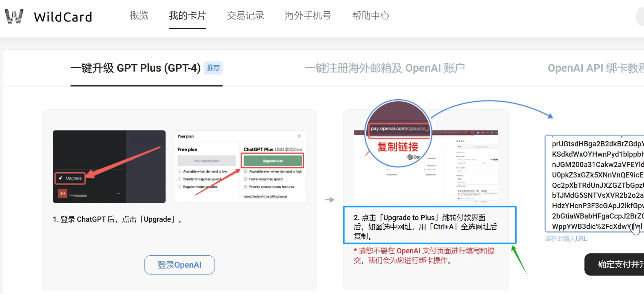Switch to 一键注册海外邮箱及 OpenAI 账户 tab
Image resolution: width=644 pixels, height=294 pixels.
click(x=385, y=68)
